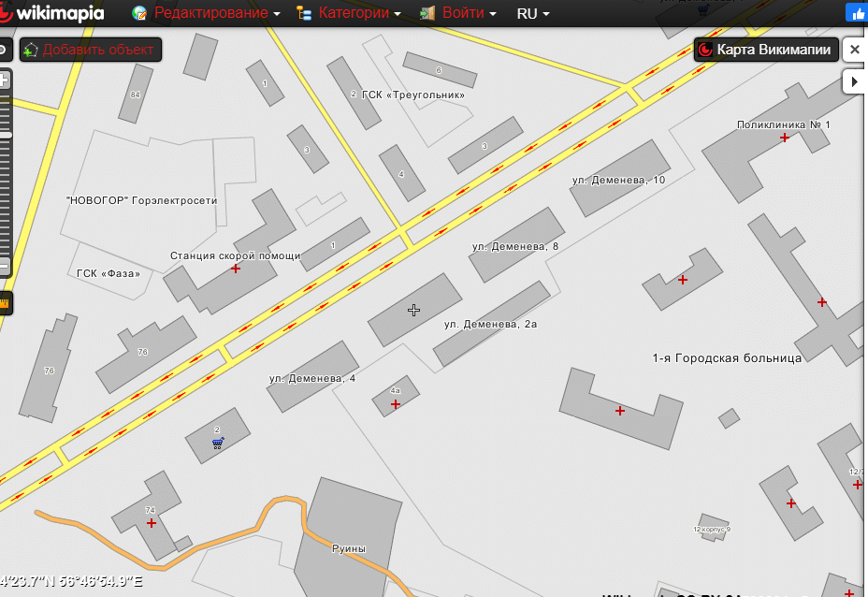Expand the RU language selector

tap(533, 13)
